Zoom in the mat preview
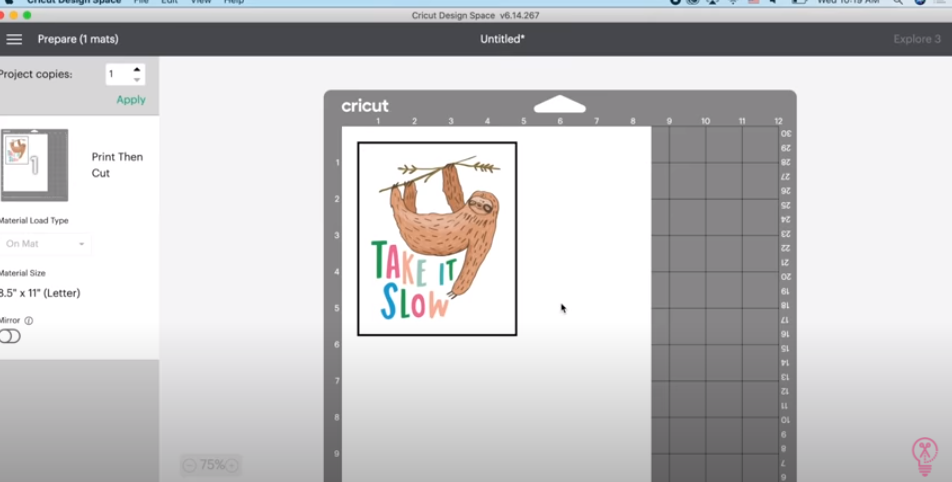This screenshot has height=482, width=952. pos(231,466)
